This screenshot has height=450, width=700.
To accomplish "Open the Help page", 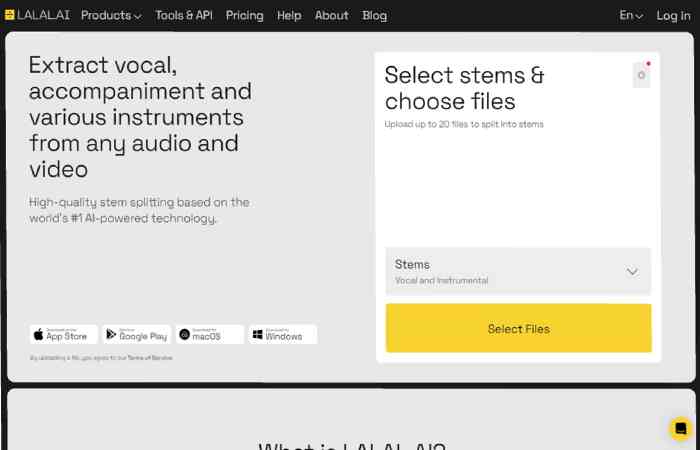I will (289, 15).
